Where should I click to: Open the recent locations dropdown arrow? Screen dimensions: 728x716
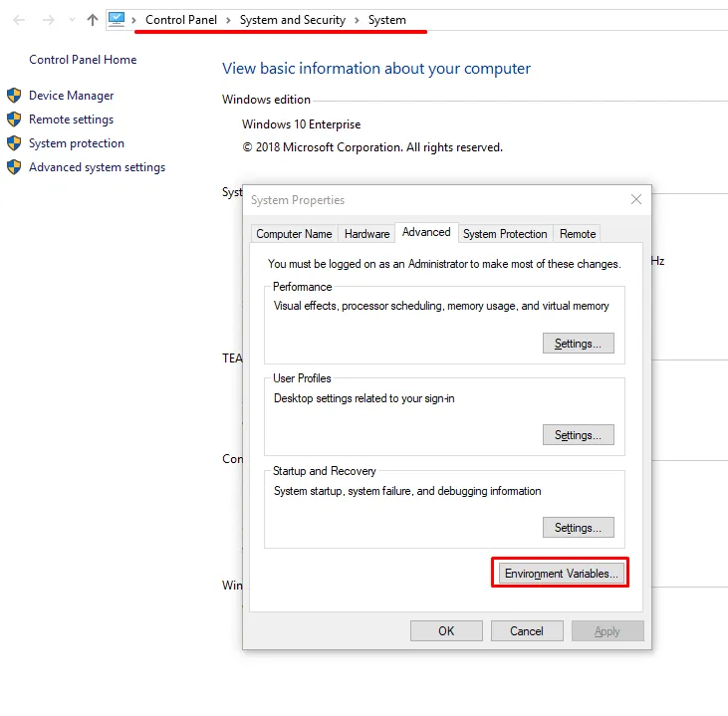pyautogui.click(x=72, y=20)
